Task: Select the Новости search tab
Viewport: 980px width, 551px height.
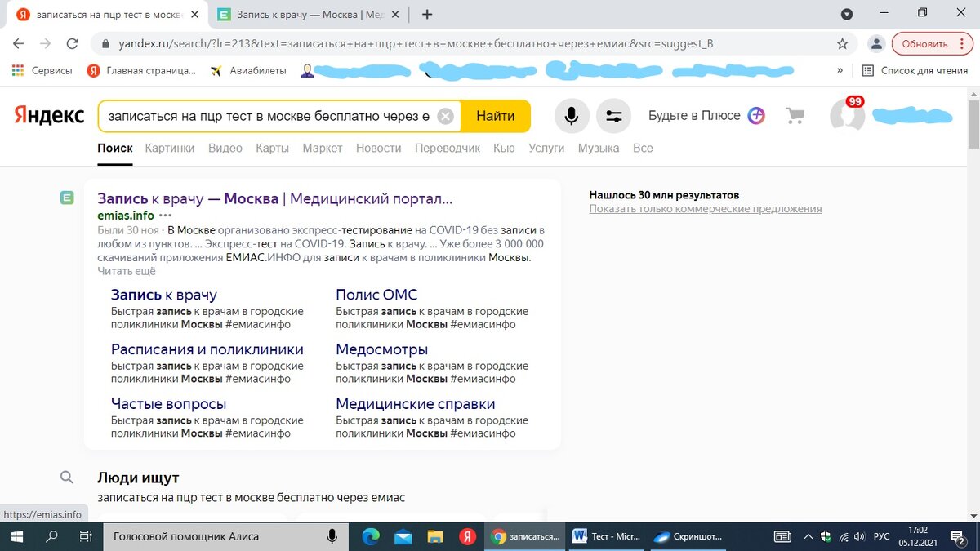Action: click(379, 148)
